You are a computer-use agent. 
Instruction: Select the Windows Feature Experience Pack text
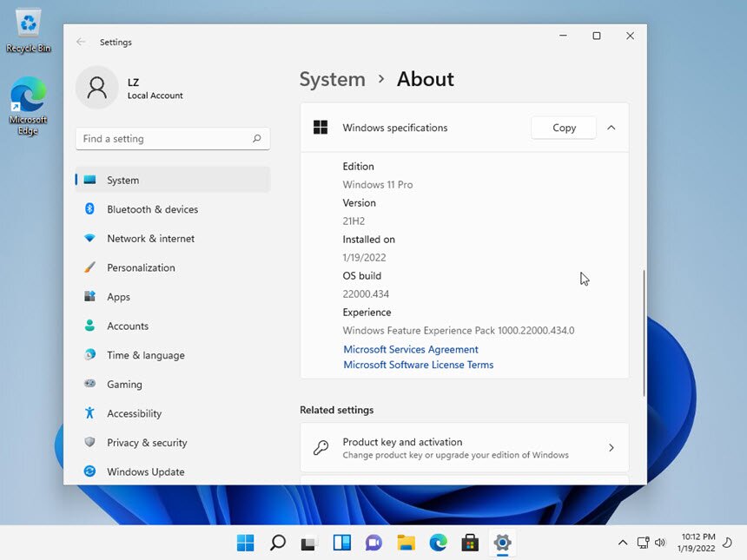[459, 331]
